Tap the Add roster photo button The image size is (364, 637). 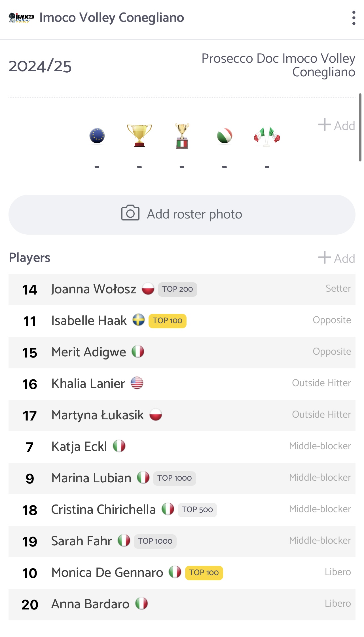[182, 215]
